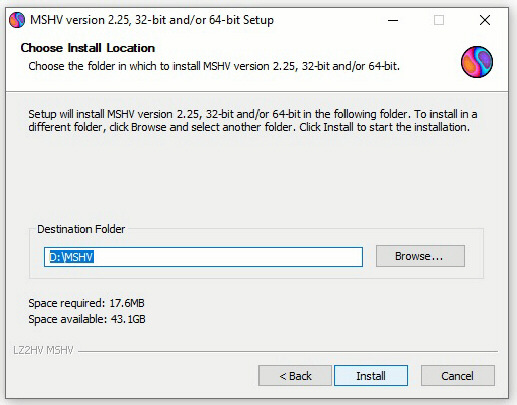Click the greyed-out maximize window button
The image size is (517, 405).
click(x=439, y=20)
